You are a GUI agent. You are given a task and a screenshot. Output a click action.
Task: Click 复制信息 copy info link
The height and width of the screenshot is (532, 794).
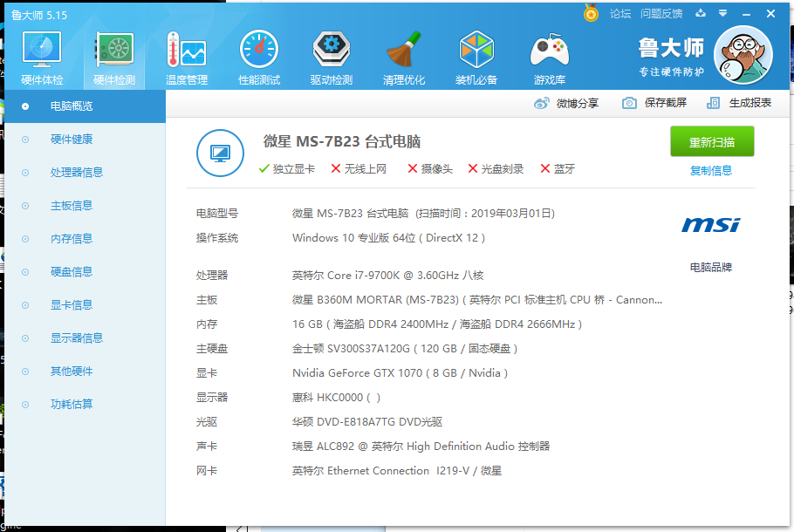[711, 171]
